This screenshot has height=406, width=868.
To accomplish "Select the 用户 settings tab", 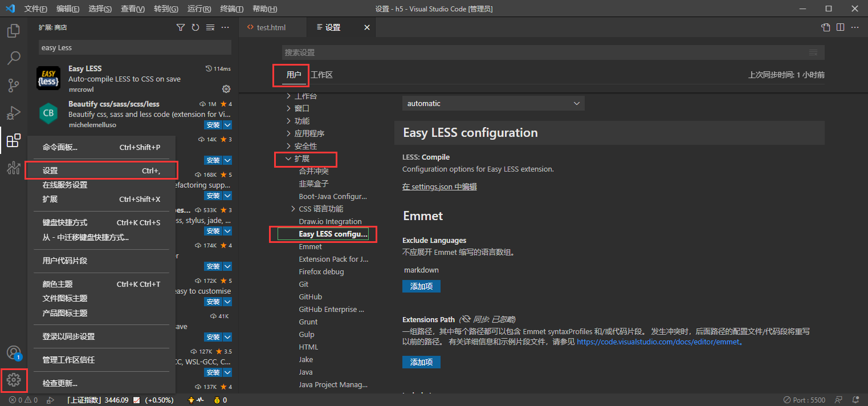I will click(x=294, y=75).
